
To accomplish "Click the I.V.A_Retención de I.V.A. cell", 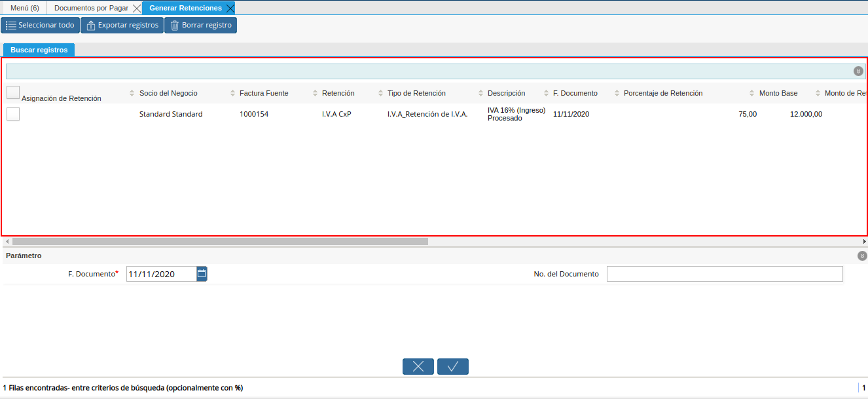I will click(x=427, y=114).
